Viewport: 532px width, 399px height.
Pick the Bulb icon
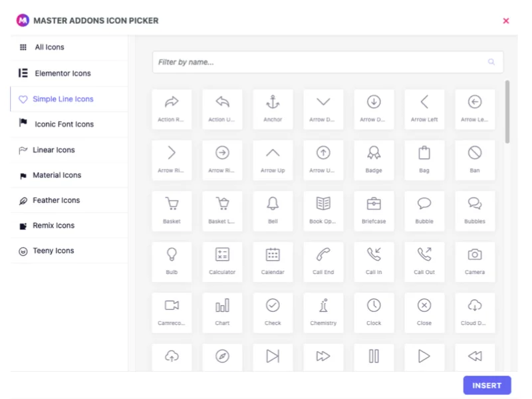point(172,262)
